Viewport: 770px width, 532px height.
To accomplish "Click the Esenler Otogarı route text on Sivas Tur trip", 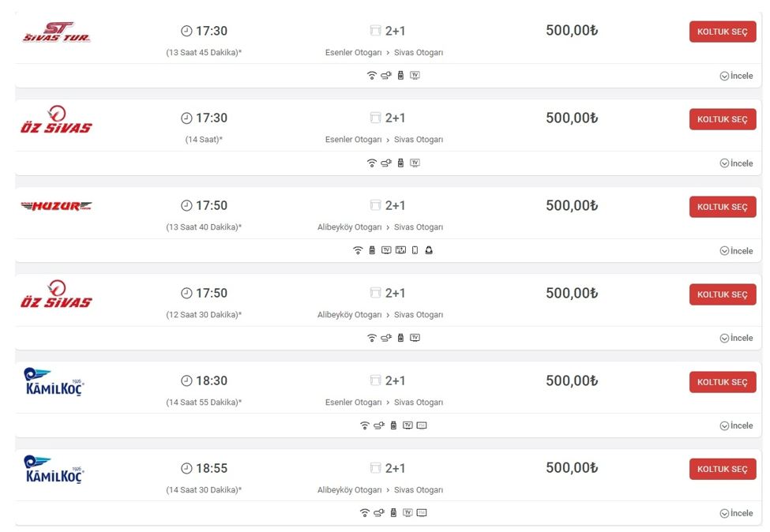I will coord(353,53).
